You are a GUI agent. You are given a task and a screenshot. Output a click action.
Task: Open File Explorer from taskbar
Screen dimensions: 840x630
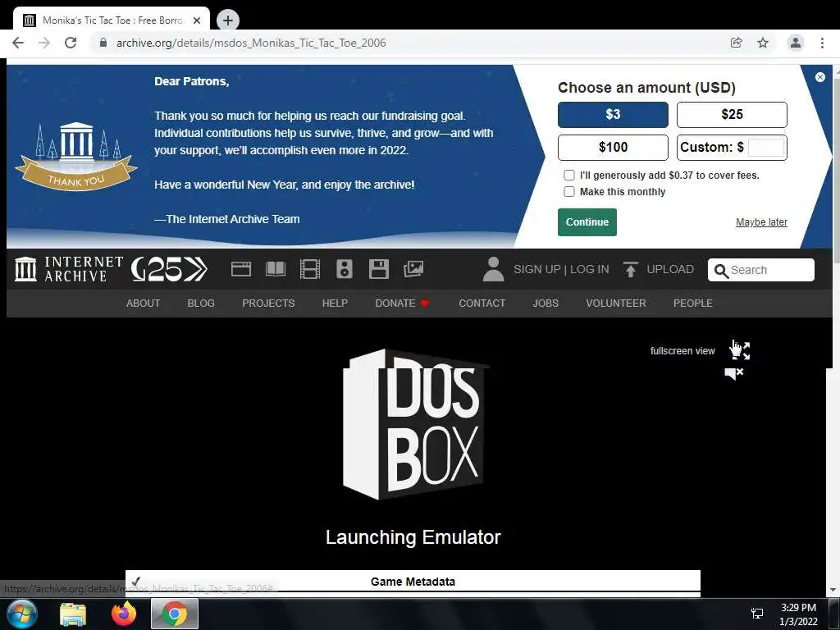point(73,614)
